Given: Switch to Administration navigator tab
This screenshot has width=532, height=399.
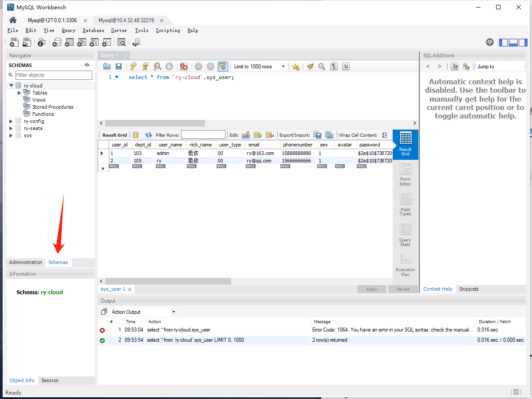Looking at the screenshot, I should click(x=25, y=262).
